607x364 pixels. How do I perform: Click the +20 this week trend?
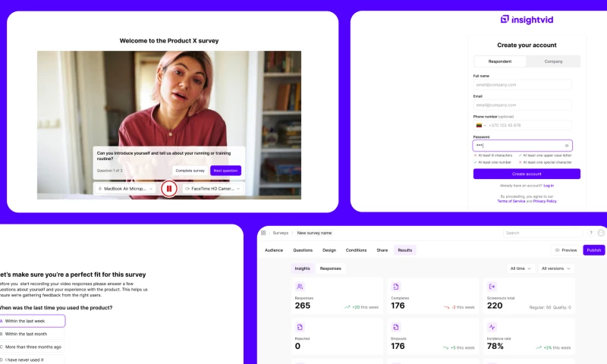(x=362, y=307)
